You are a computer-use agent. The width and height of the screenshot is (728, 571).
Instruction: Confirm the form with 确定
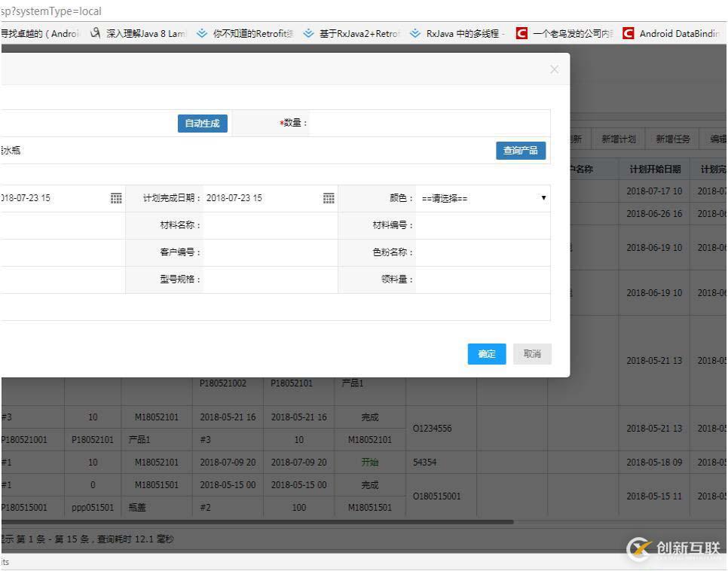487,354
